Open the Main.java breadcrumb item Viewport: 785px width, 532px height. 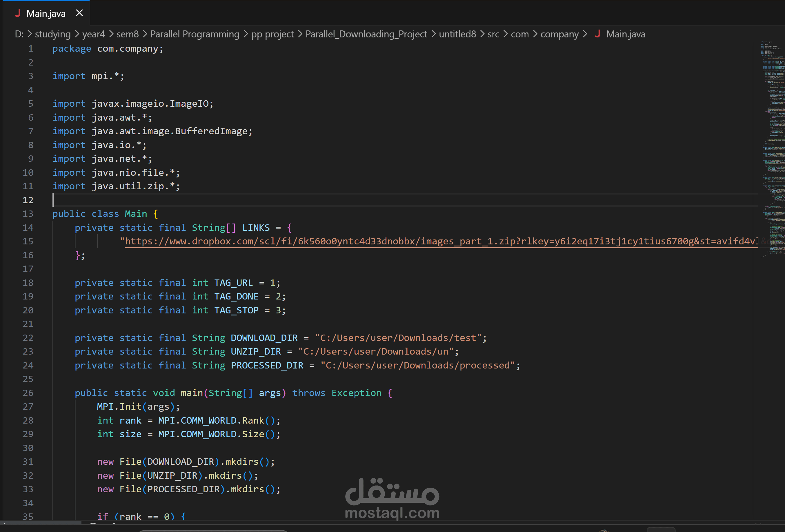[626, 34]
